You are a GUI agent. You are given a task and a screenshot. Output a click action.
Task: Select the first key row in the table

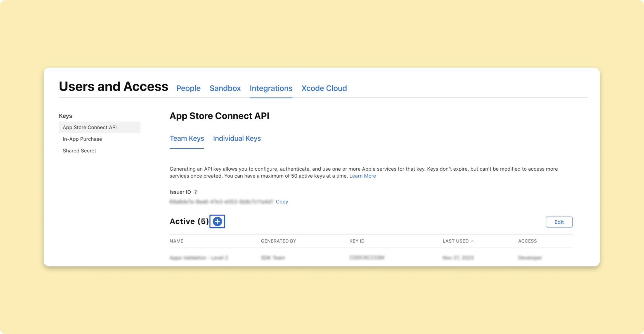[199, 258]
